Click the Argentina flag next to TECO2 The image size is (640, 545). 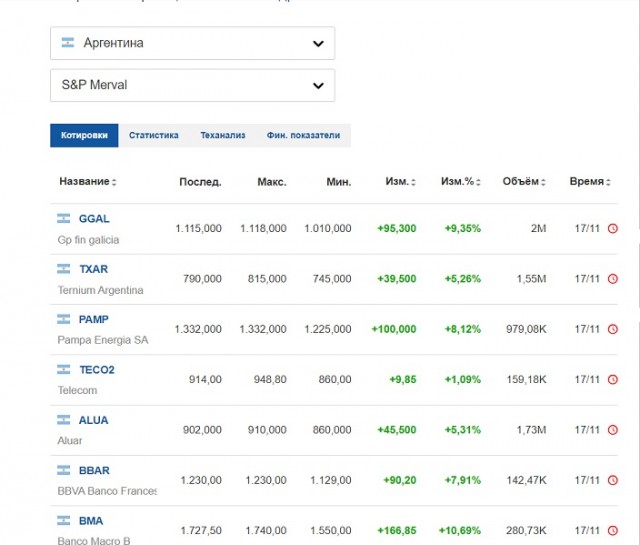click(x=63, y=369)
